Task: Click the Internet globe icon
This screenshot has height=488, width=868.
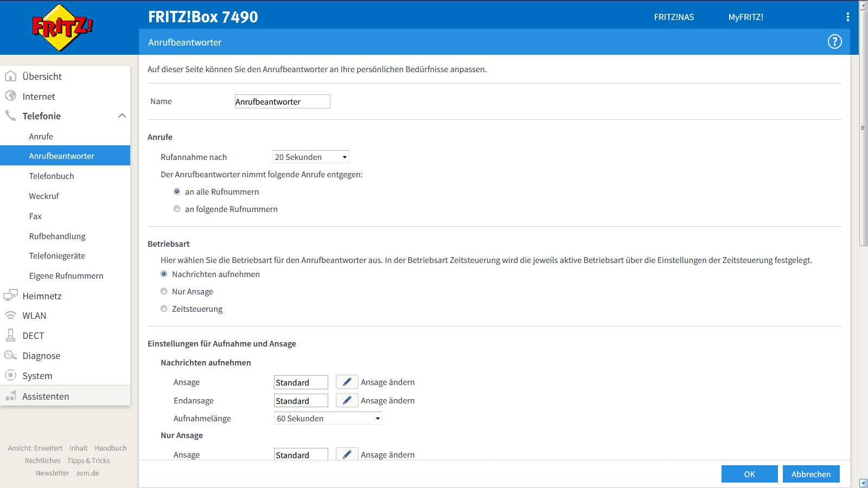Action: click(x=10, y=96)
